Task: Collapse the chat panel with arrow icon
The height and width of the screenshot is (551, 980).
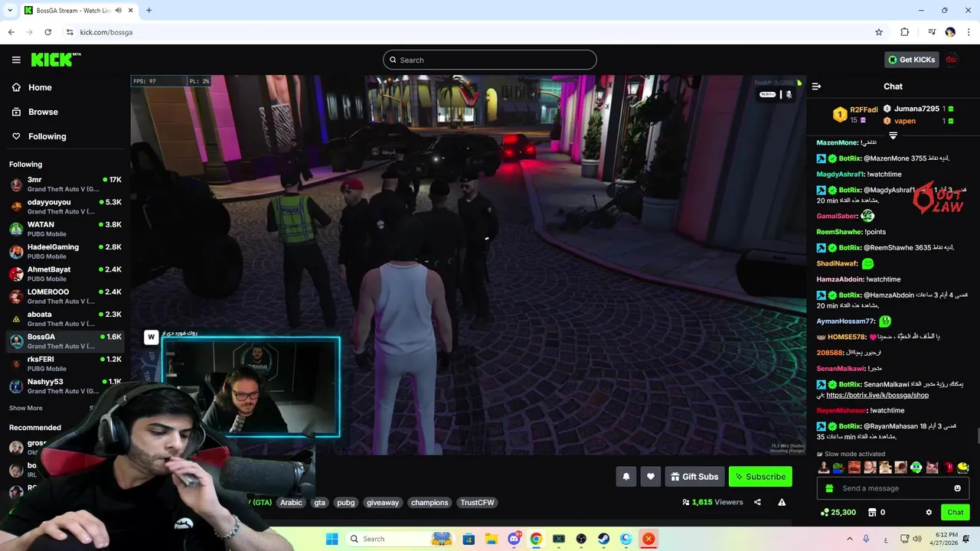Action: (x=816, y=86)
